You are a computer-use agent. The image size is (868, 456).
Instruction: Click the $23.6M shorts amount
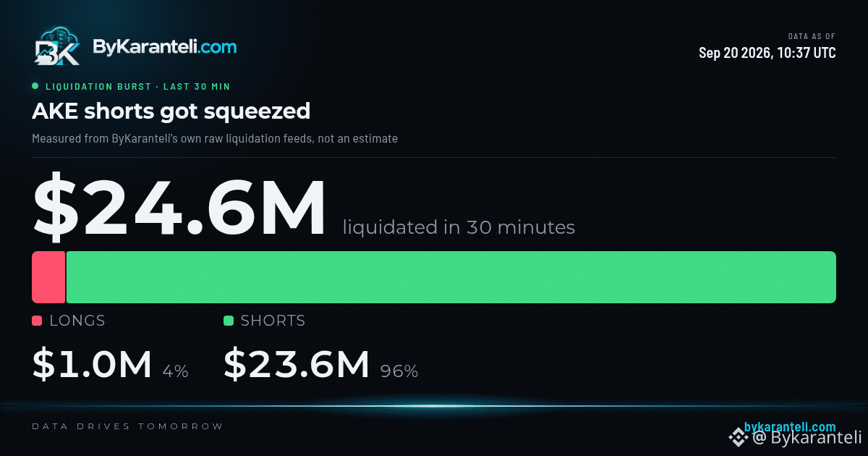[x=297, y=364]
